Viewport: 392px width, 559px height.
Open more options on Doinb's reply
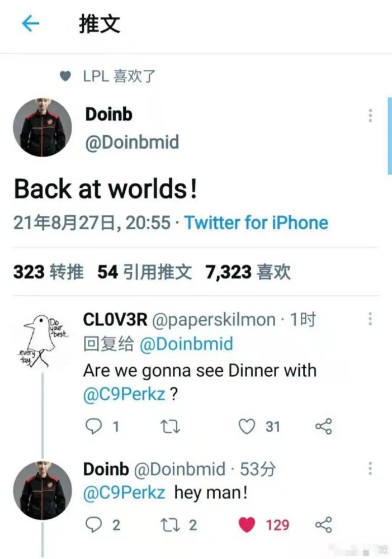(370, 468)
